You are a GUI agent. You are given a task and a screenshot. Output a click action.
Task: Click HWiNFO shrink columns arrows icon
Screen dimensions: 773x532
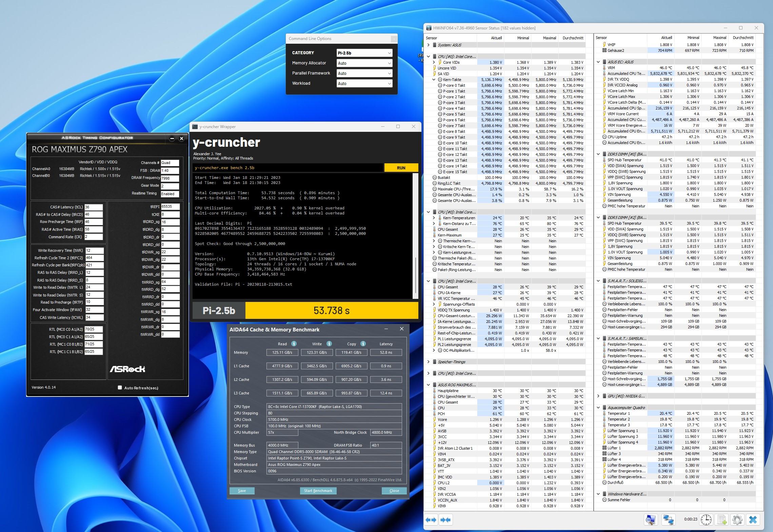coord(445,520)
